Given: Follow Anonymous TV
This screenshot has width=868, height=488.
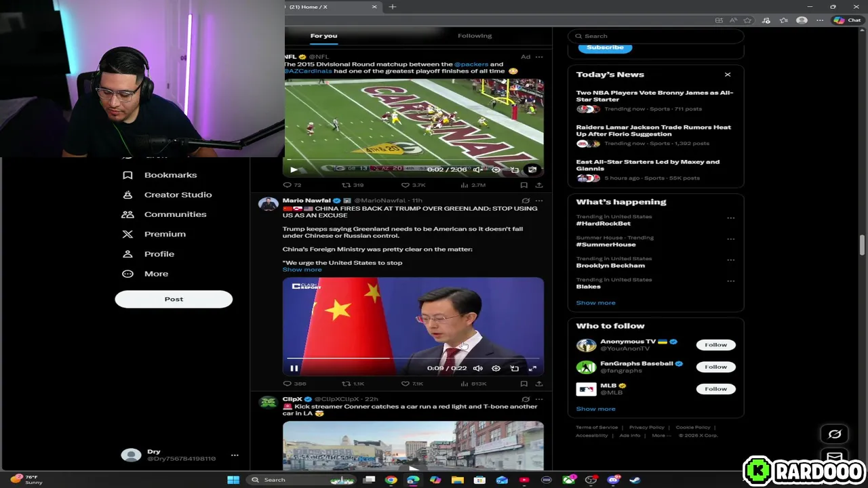Looking at the screenshot, I should coord(715,345).
